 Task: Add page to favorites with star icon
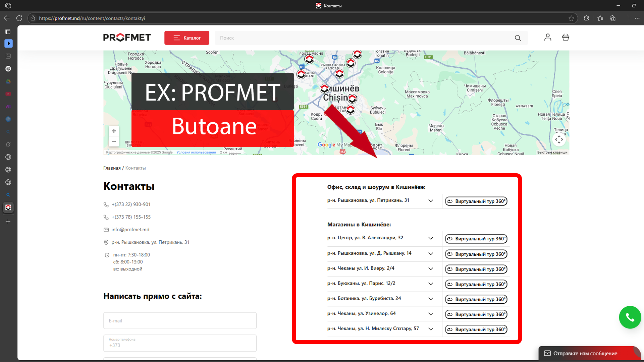click(572, 18)
